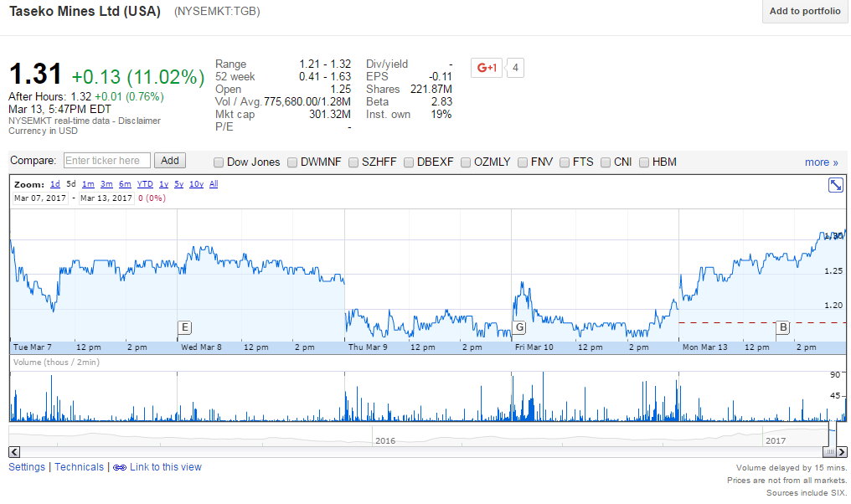This screenshot has width=851, height=504.
Task: Click the start date field Mar 07, 2017
Action: (40, 198)
